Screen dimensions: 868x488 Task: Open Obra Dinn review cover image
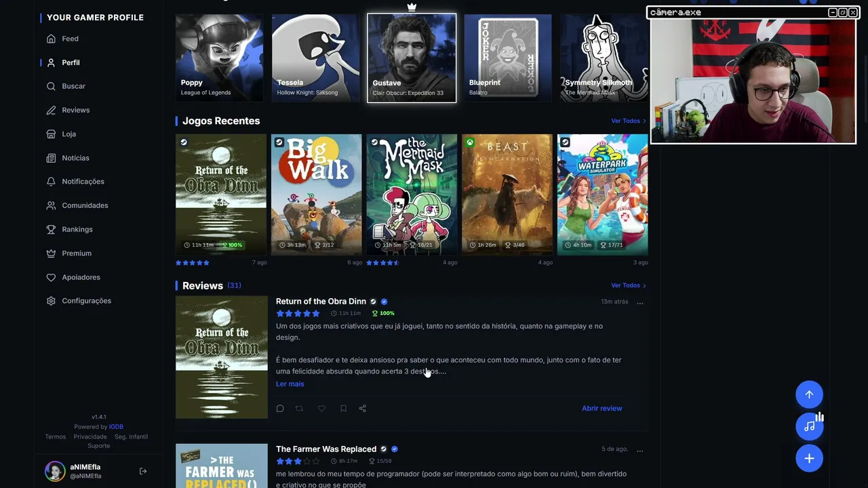[222, 357]
